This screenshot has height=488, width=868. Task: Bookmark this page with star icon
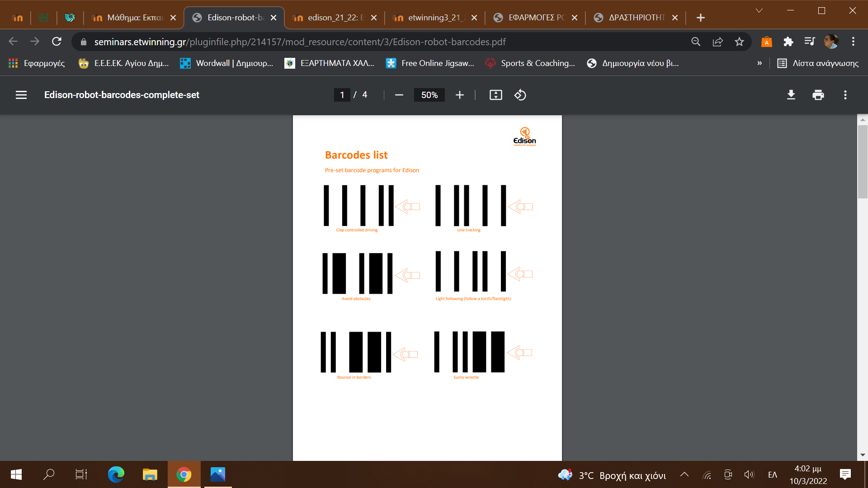coord(739,42)
